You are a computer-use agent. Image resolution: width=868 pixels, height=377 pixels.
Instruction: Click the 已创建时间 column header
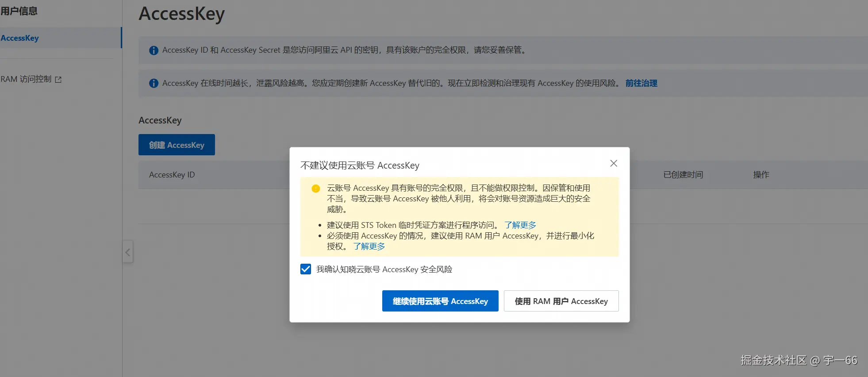pyautogui.click(x=683, y=175)
